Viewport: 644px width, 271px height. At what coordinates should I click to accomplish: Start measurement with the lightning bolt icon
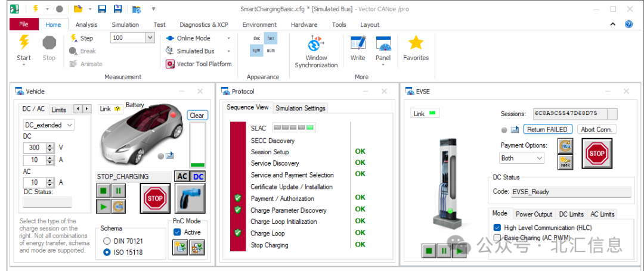24,43
